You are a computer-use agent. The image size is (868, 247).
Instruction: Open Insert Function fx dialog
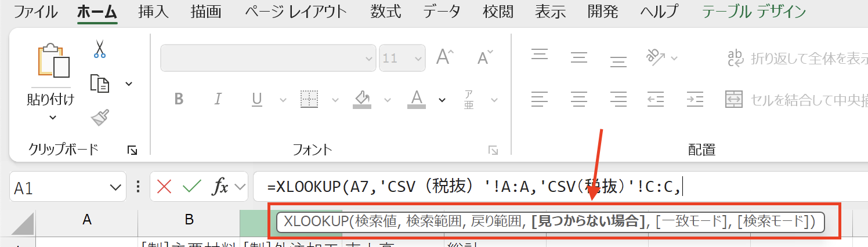point(220,187)
